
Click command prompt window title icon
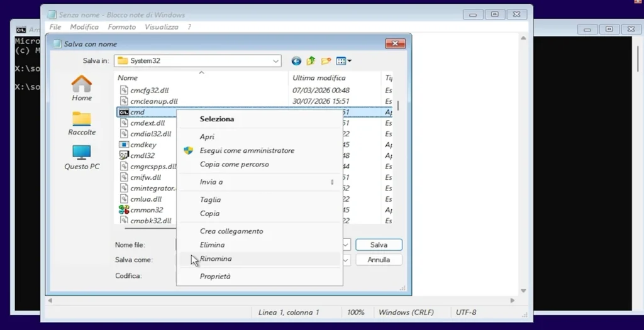(21, 30)
